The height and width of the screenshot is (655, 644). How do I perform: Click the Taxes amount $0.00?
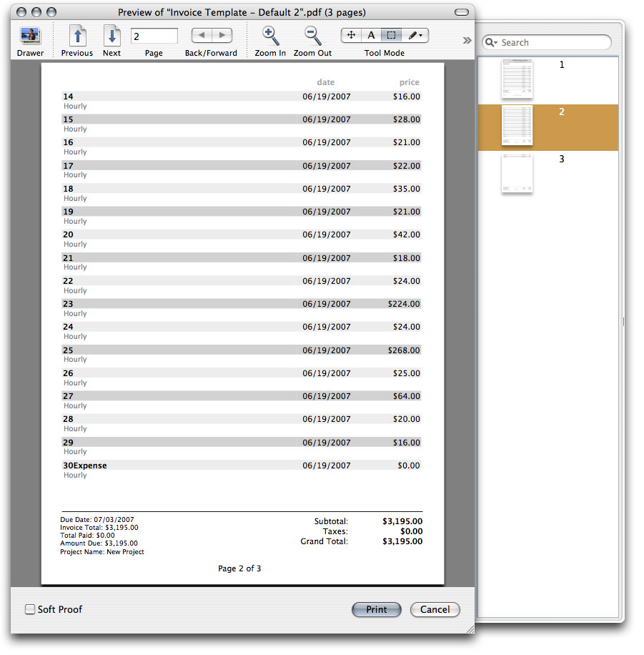[412, 531]
